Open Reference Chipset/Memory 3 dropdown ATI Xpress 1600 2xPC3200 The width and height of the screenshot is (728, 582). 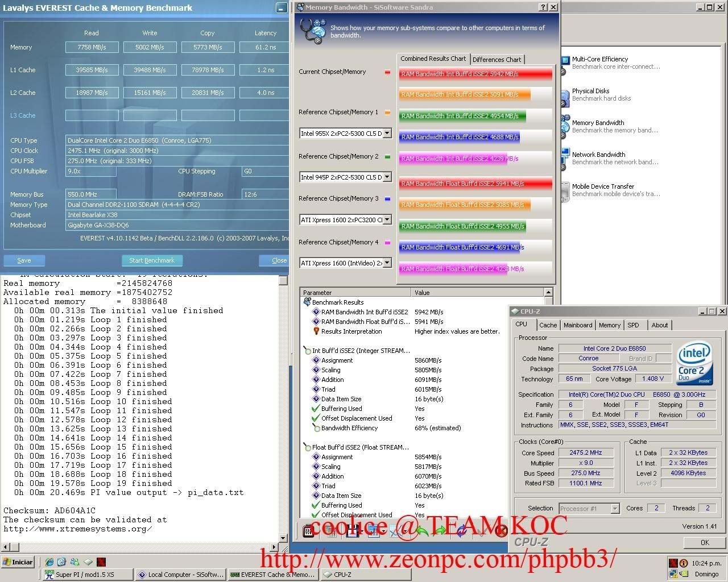(x=387, y=219)
